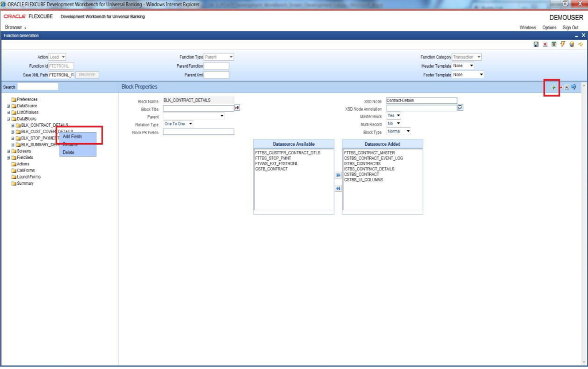Open the Windows menu
This screenshot has height=369, width=588.
[528, 28]
